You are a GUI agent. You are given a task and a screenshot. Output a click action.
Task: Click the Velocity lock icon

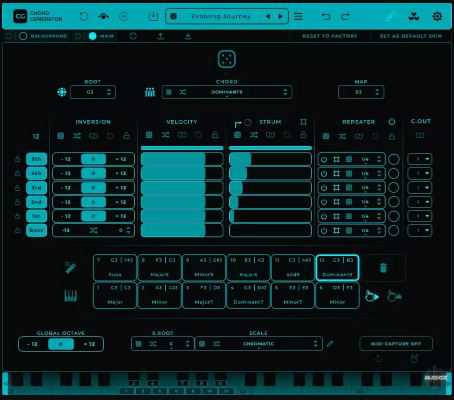tap(215, 135)
